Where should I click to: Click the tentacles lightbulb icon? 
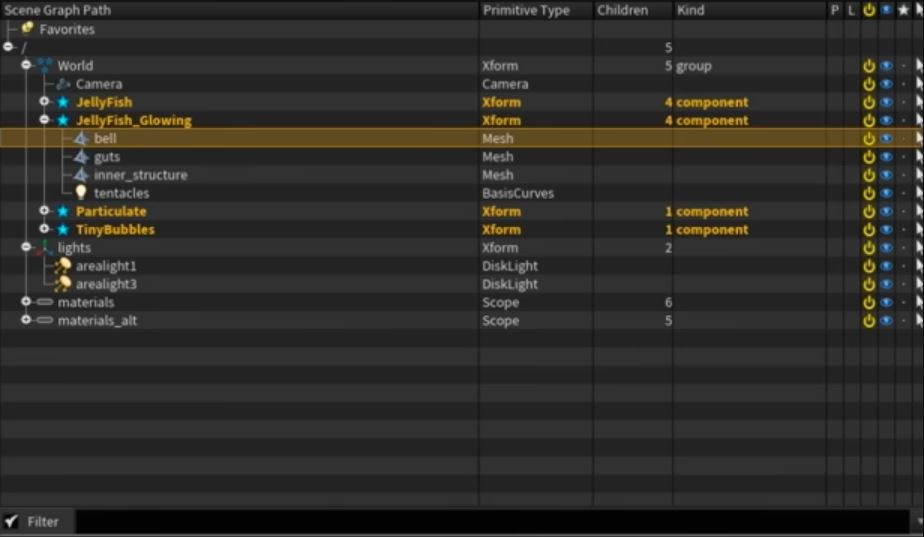pyautogui.click(x=81, y=192)
